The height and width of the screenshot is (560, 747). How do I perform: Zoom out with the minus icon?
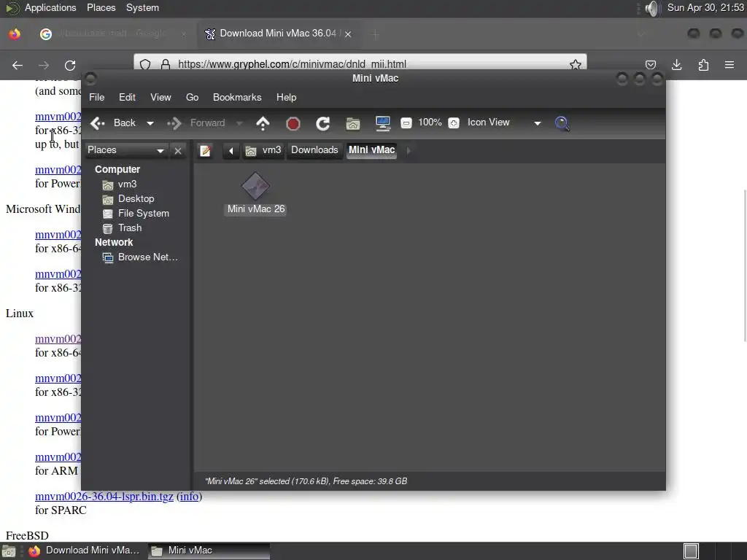[406, 123]
